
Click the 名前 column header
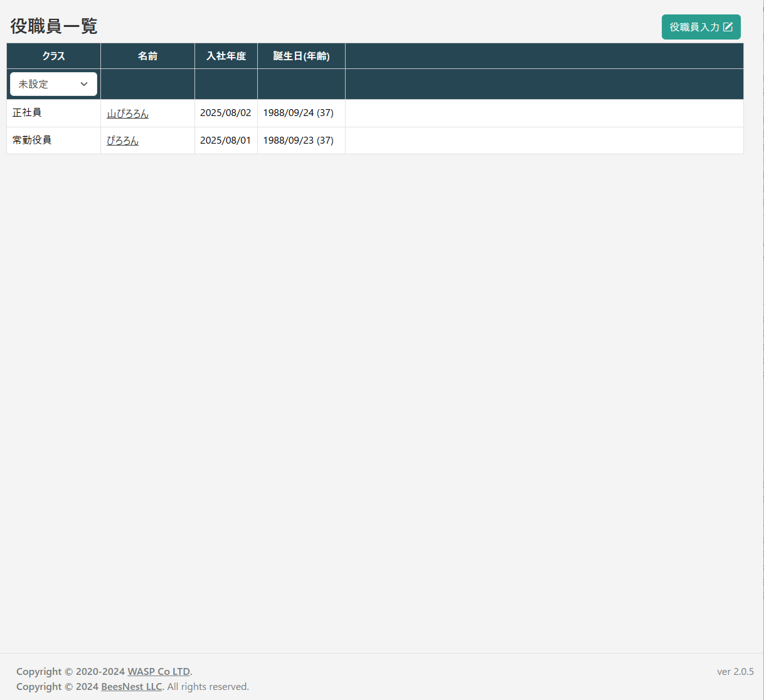147,56
